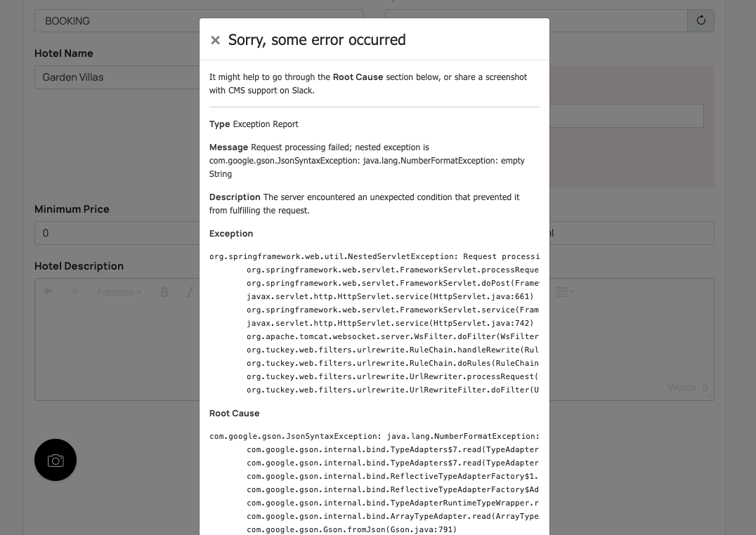Image resolution: width=756 pixels, height=535 pixels.
Task: Toggle bold formatting in Hotel Description
Action: click(x=164, y=292)
